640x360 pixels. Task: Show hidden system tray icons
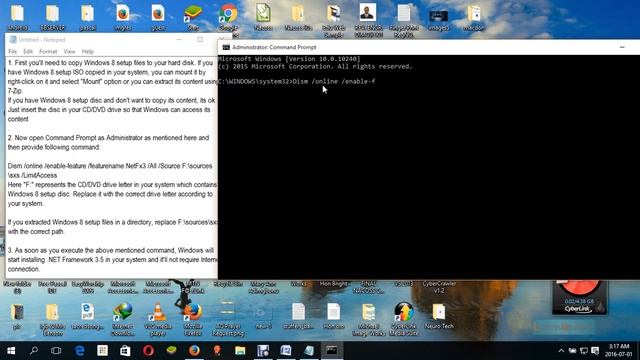(x=561, y=351)
